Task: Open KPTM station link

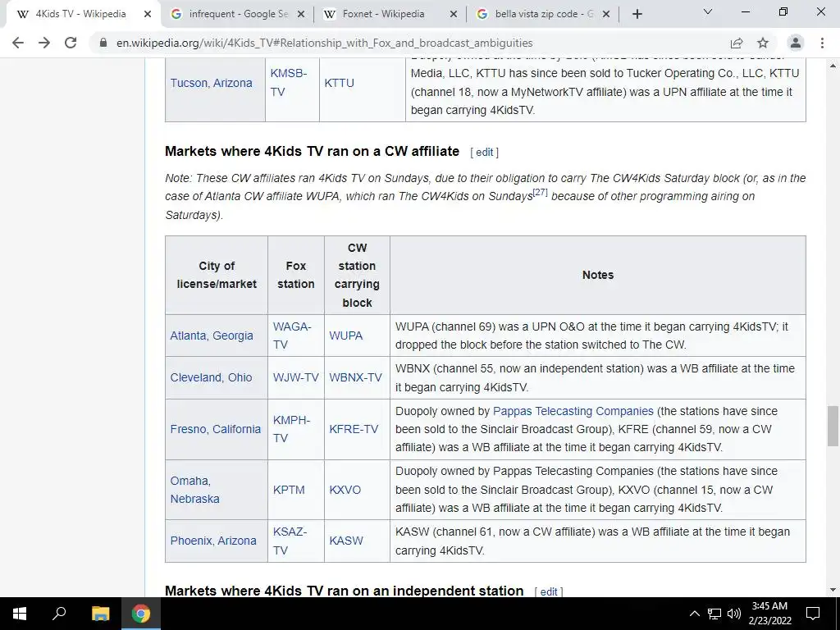Action: (289, 490)
